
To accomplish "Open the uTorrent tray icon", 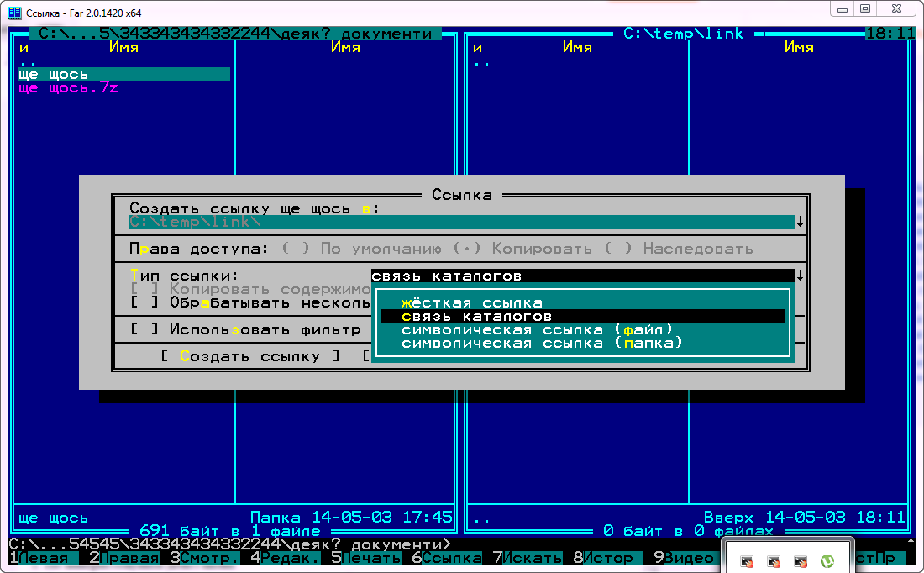I will (827, 560).
